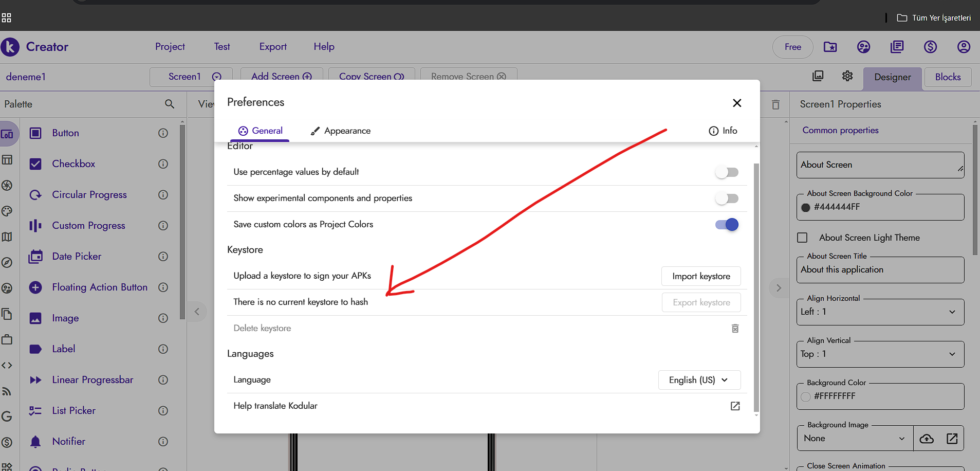Open the Language English (US) dropdown
The width and height of the screenshot is (980, 471).
coord(699,380)
